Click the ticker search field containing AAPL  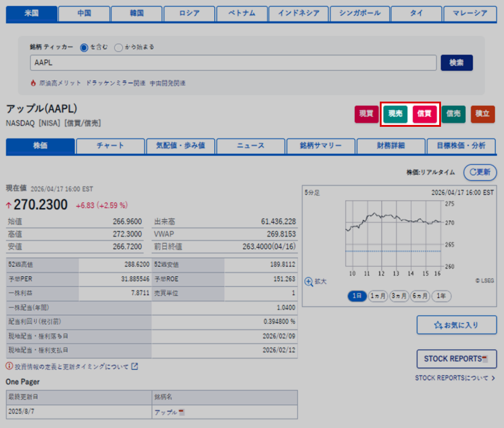tap(233, 62)
